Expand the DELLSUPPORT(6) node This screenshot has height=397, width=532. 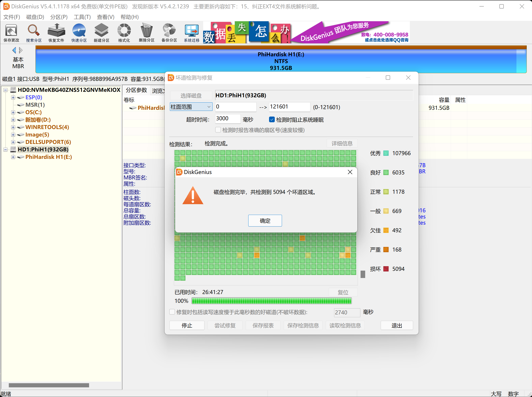coord(13,142)
